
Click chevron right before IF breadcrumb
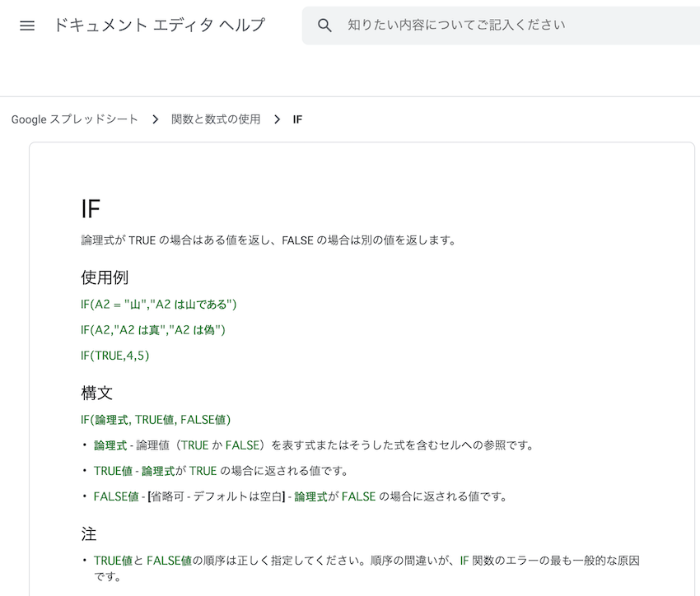tap(277, 119)
